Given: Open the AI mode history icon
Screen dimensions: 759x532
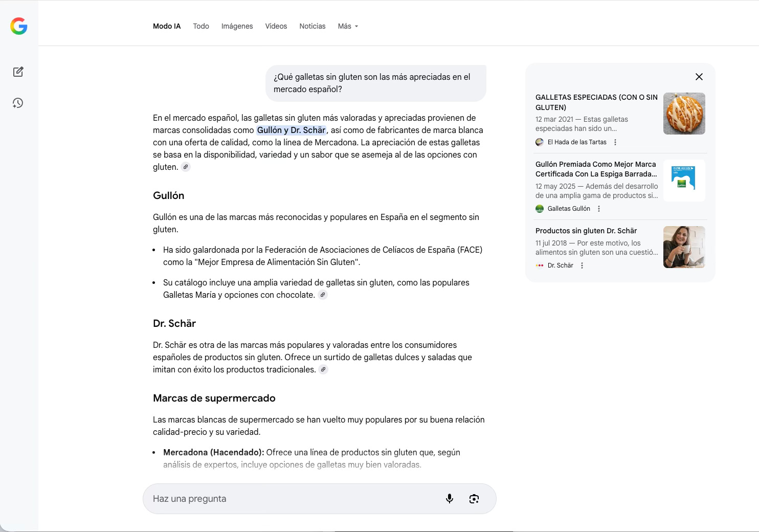Looking at the screenshot, I should tap(18, 103).
